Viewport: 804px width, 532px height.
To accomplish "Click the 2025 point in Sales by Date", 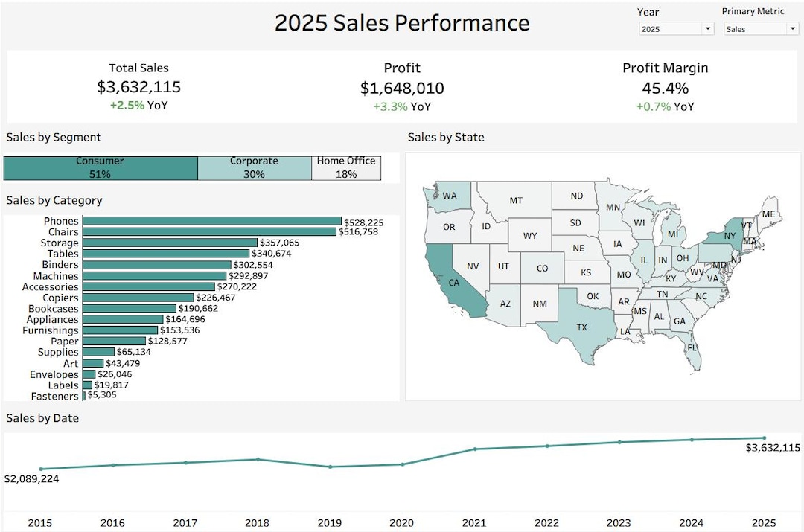I will [763, 438].
